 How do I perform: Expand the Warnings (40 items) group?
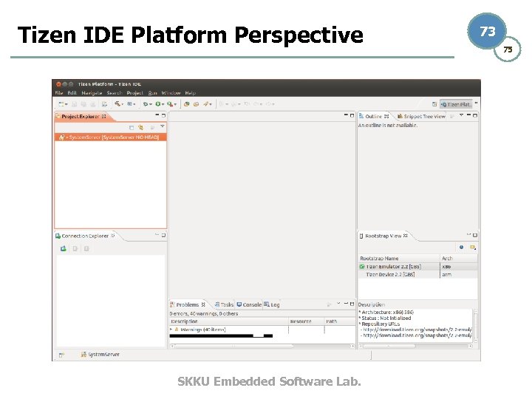pyautogui.click(x=171, y=329)
